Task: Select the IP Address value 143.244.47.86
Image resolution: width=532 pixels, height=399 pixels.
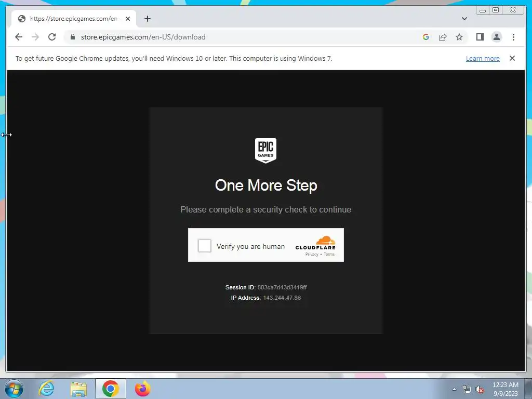Action: (282, 298)
